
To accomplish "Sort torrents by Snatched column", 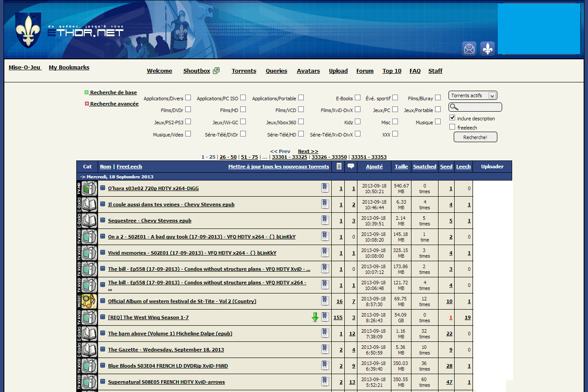I will click(425, 167).
